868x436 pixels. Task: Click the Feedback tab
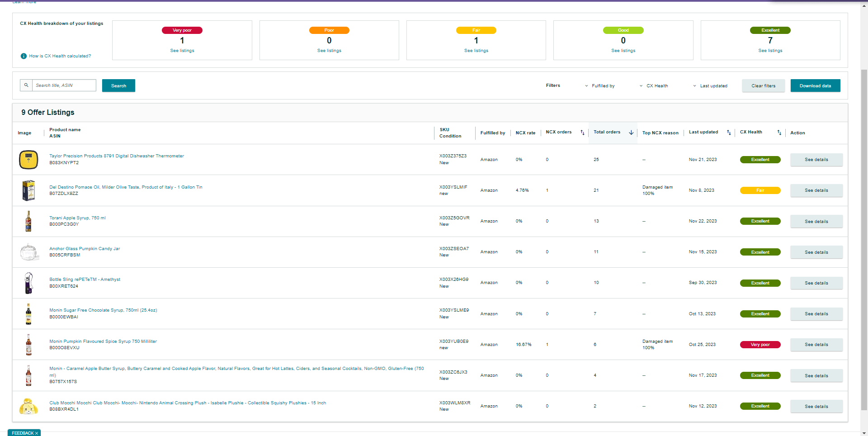click(x=24, y=433)
